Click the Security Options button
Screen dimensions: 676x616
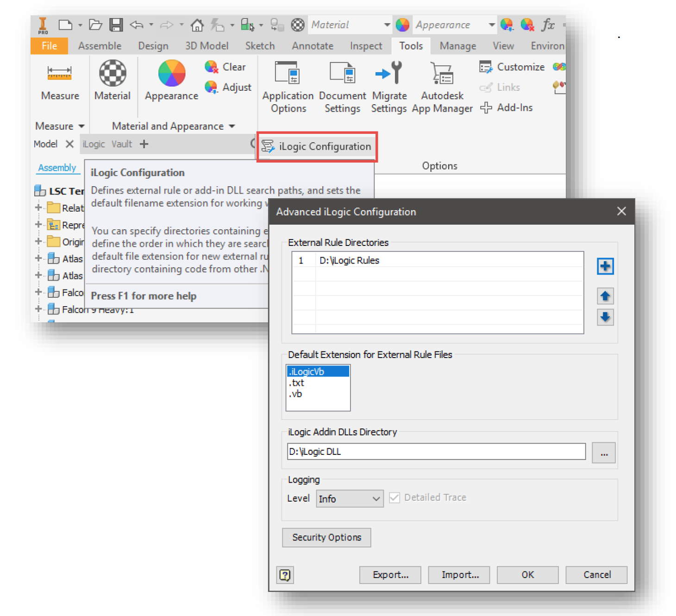coord(326,537)
